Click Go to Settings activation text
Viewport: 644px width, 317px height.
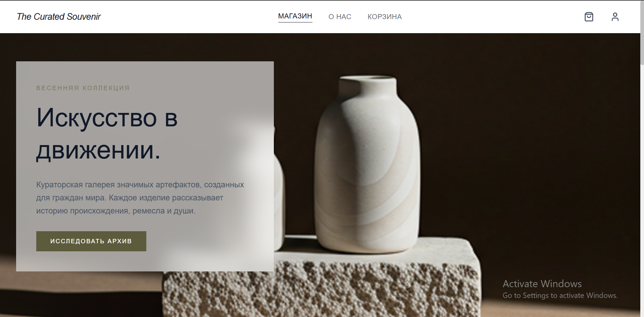coord(560,296)
